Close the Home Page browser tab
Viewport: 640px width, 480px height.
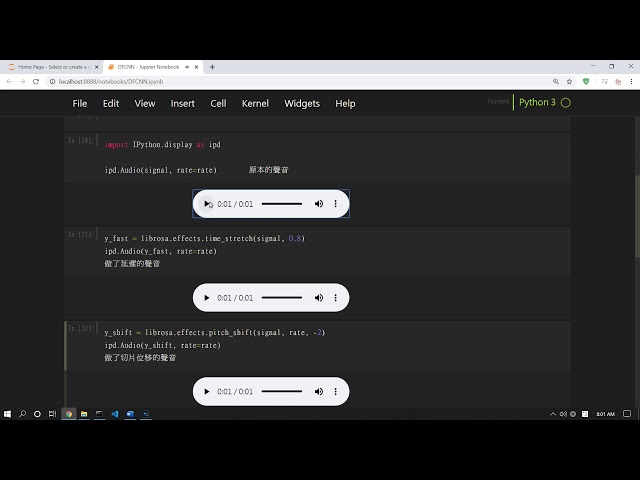pos(97,67)
